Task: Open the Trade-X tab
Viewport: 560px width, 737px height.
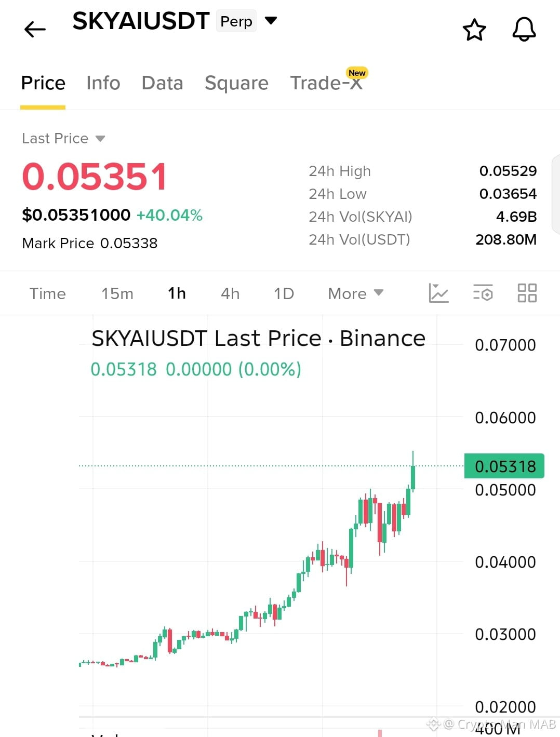Action: point(326,83)
